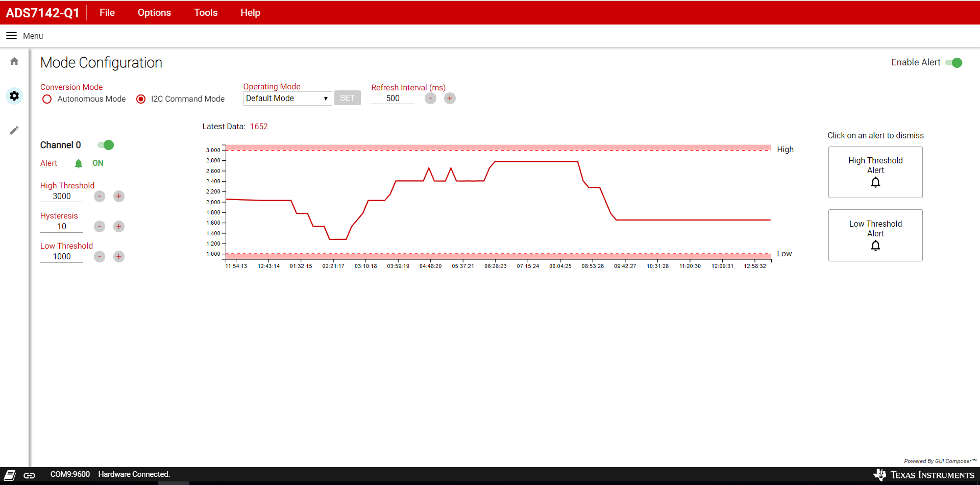This screenshot has width=980, height=485.
Task: Turn off the Channel 0 switch
Action: tap(106, 145)
